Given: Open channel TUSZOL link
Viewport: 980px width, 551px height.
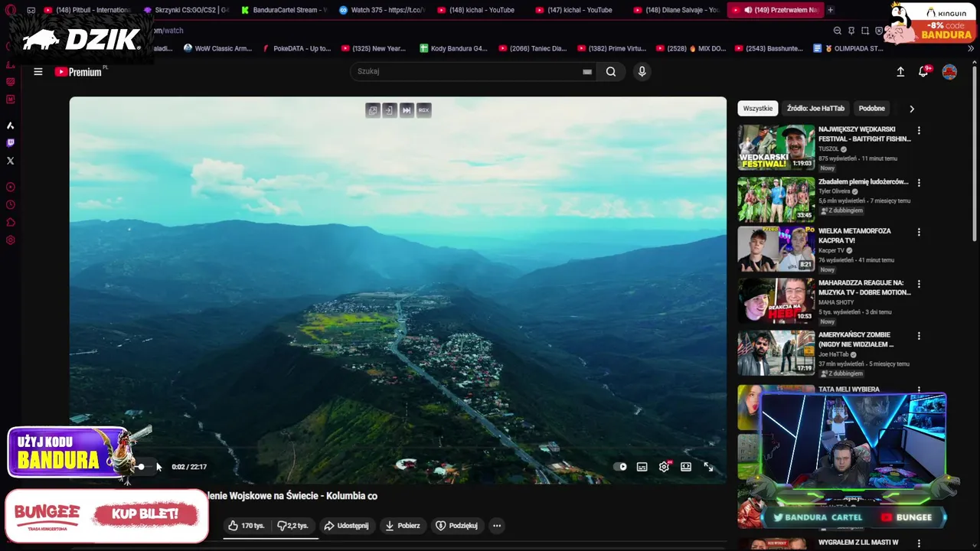Looking at the screenshot, I should (829, 149).
